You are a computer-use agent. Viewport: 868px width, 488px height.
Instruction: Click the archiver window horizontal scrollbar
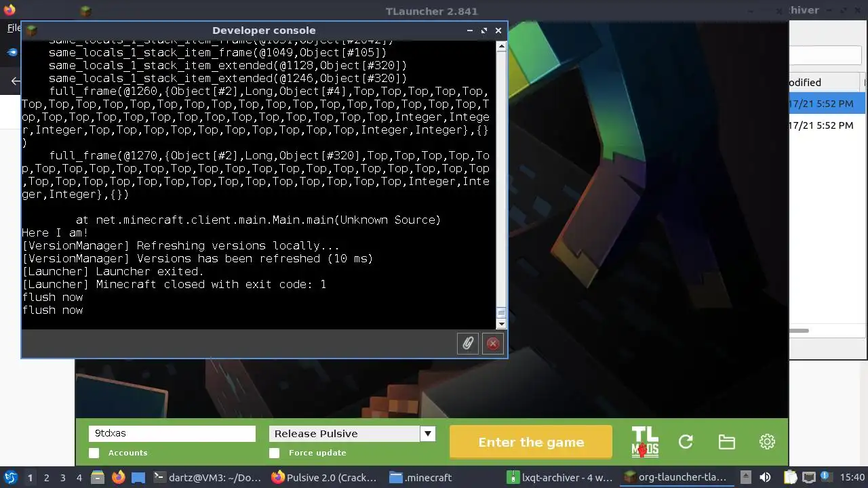[798, 331]
